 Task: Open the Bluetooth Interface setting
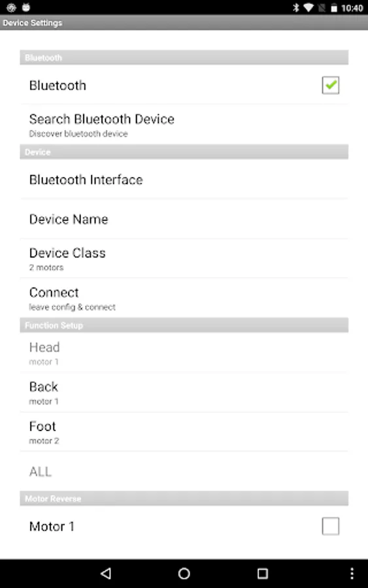184,179
